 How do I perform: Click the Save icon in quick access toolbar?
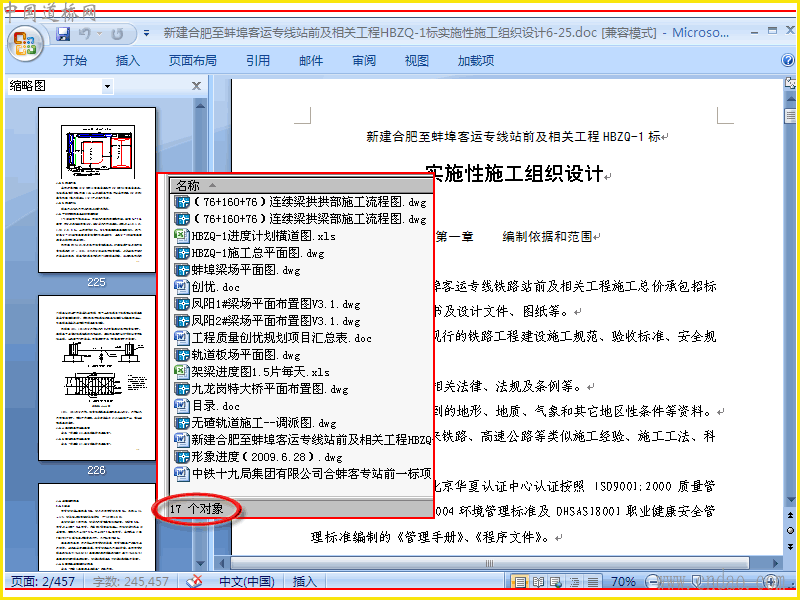pos(63,34)
